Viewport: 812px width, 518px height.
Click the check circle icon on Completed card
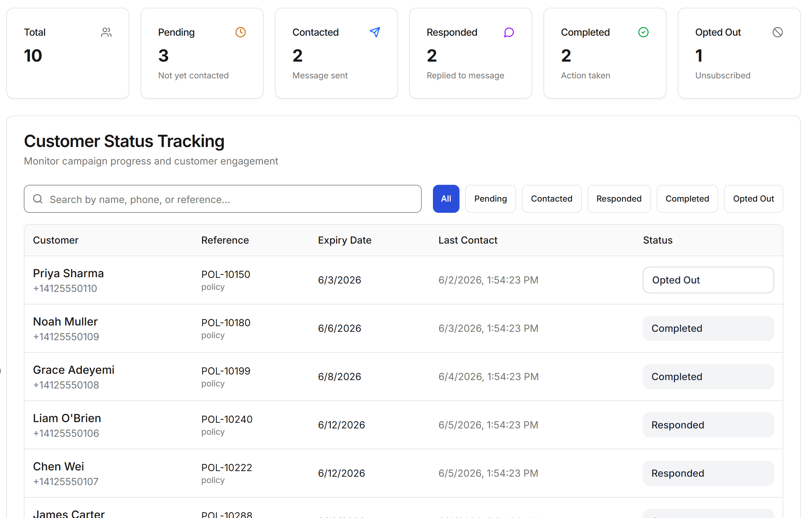coord(643,32)
